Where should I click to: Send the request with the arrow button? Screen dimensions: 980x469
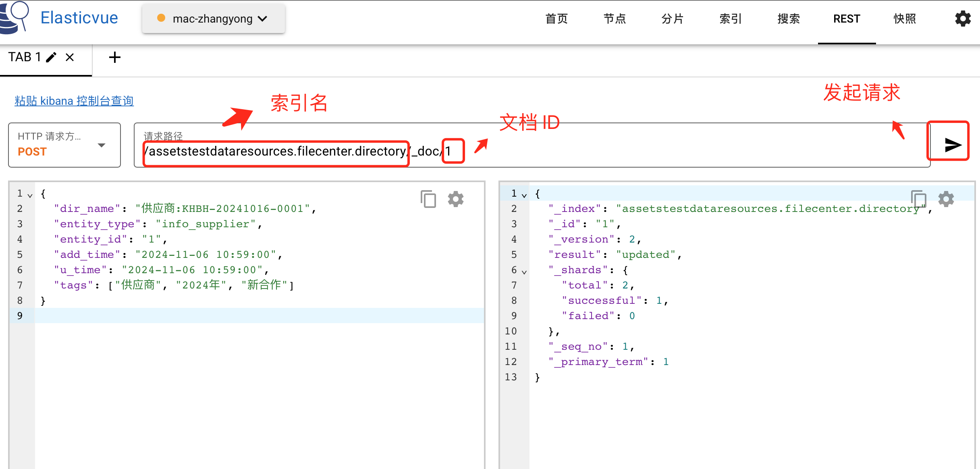(x=949, y=145)
